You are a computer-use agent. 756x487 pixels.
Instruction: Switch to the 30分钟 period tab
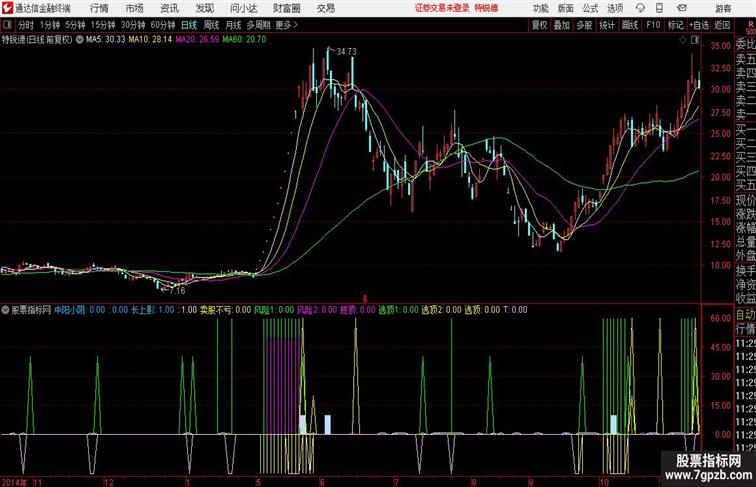133,25
